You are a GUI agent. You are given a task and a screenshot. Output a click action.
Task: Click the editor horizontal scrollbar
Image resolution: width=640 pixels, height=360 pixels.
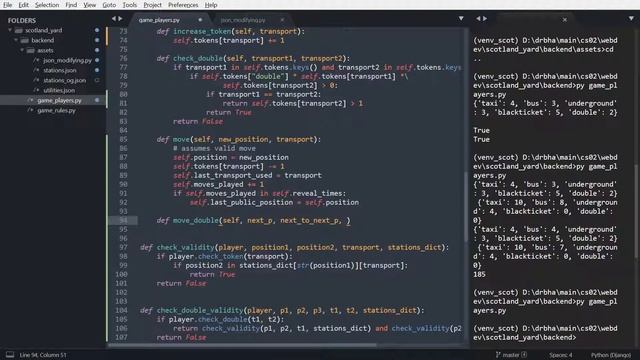coord(242,345)
